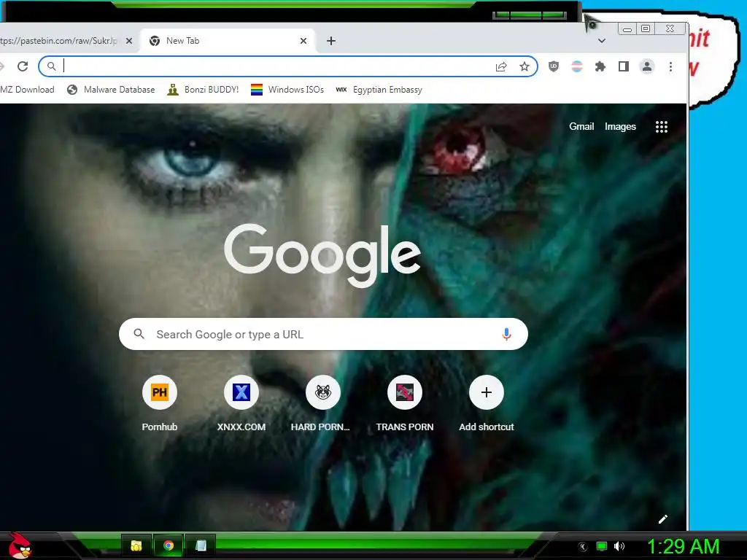This screenshot has width=747, height=560.
Task: Bookmark this tab with the star icon
Action: (x=525, y=66)
